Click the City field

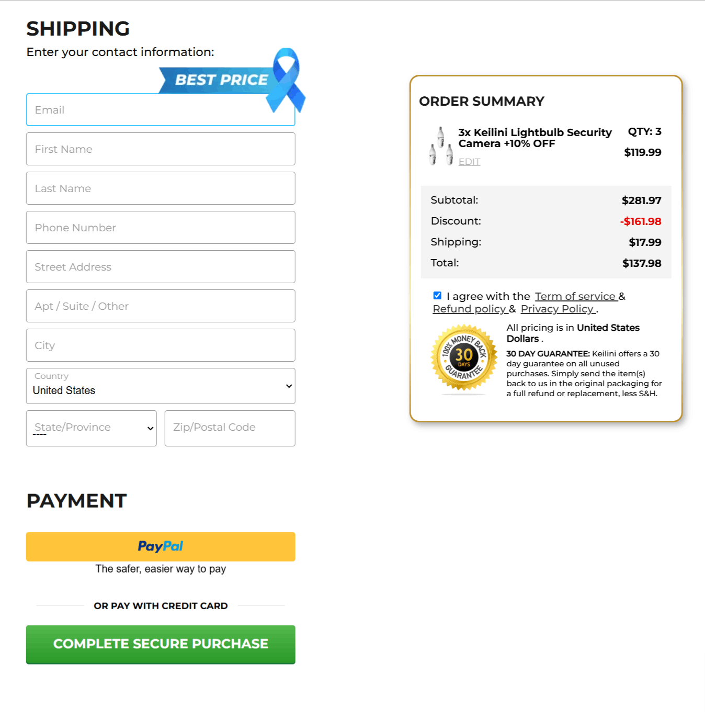click(x=160, y=345)
